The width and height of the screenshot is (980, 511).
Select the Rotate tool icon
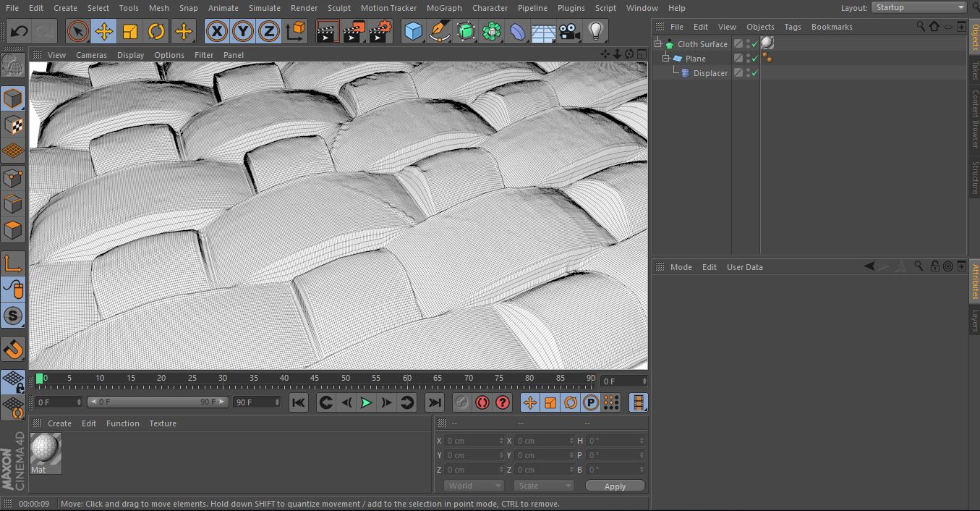pos(156,32)
